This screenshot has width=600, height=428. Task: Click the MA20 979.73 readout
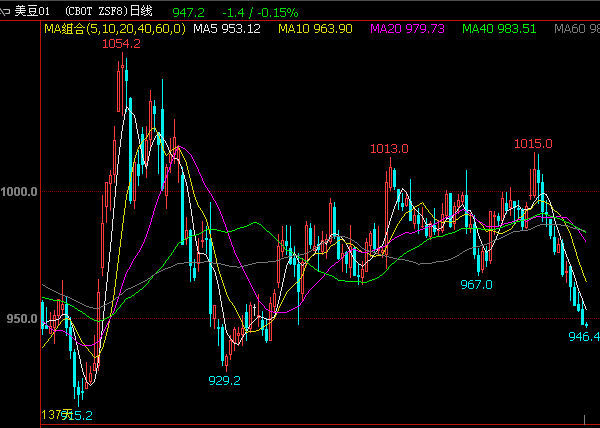(x=408, y=29)
